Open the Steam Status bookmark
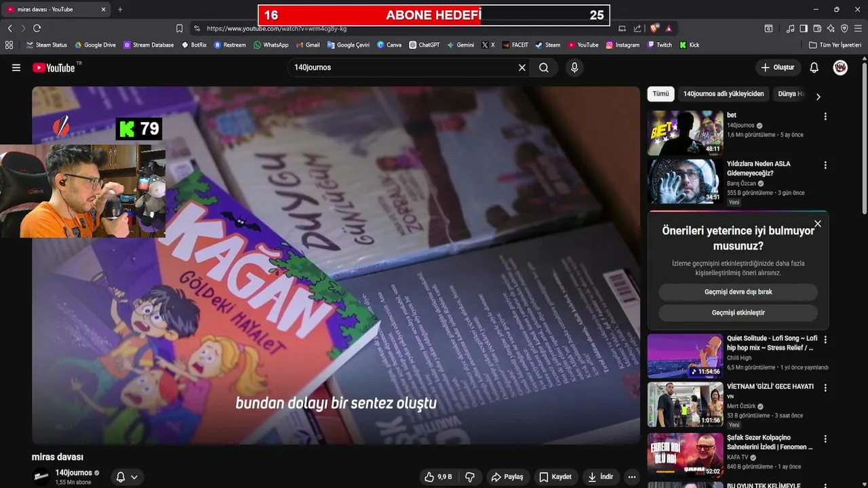The image size is (868, 488). click(46, 45)
